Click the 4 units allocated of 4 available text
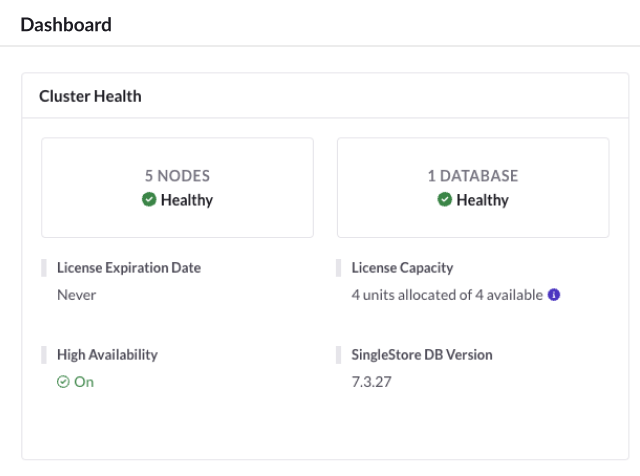The width and height of the screenshot is (640, 476). tap(447, 295)
